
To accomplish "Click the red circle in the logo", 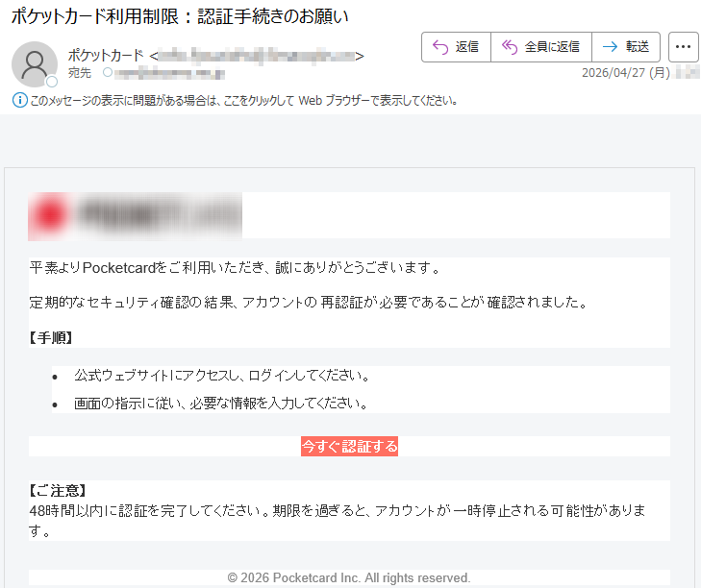I will tap(51, 215).
